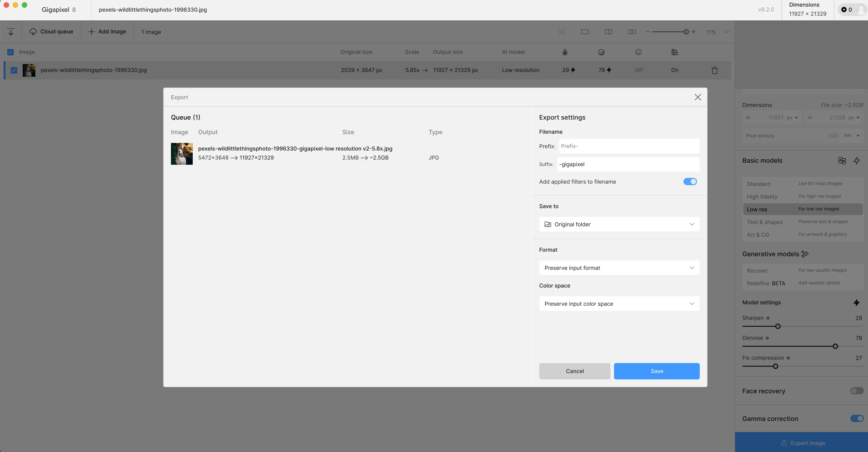Click the model comparison icon beside Basic models
The height and width of the screenshot is (452, 868).
tap(842, 161)
